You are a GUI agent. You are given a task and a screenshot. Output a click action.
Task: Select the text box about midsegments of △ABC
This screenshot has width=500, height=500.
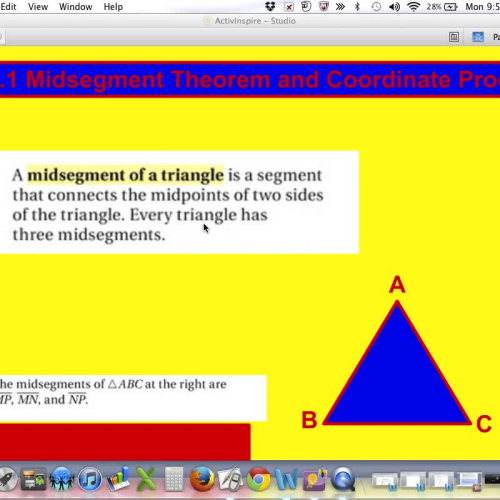pyautogui.click(x=133, y=398)
